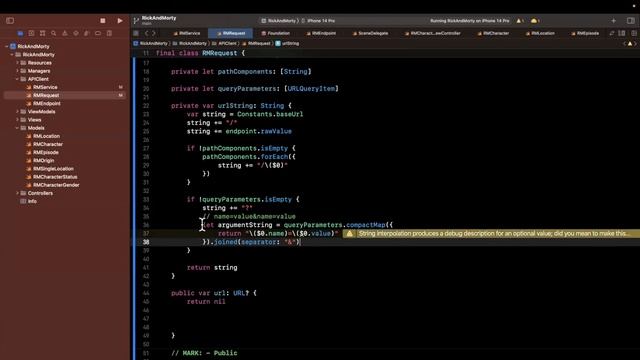The width and height of the screenshot is (640, 360).
Task: Expand the ViewModels folder
Action: coord(18,111)
